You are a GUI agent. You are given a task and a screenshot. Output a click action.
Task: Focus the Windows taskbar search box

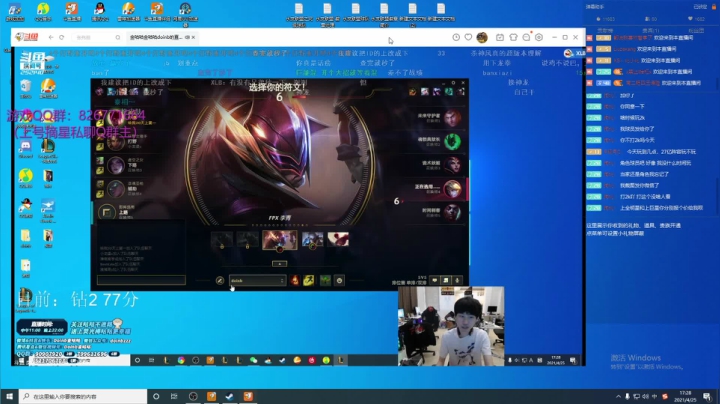(x=83, y=396)
